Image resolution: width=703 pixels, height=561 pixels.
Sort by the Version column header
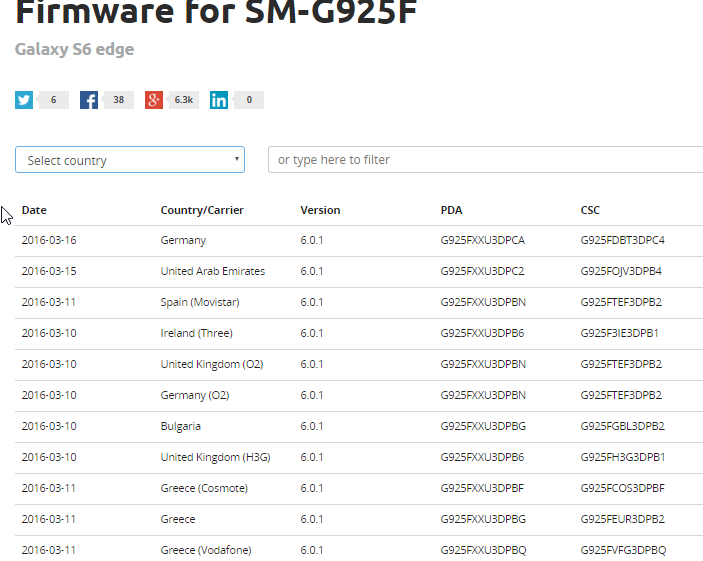(x=320, y=210)
